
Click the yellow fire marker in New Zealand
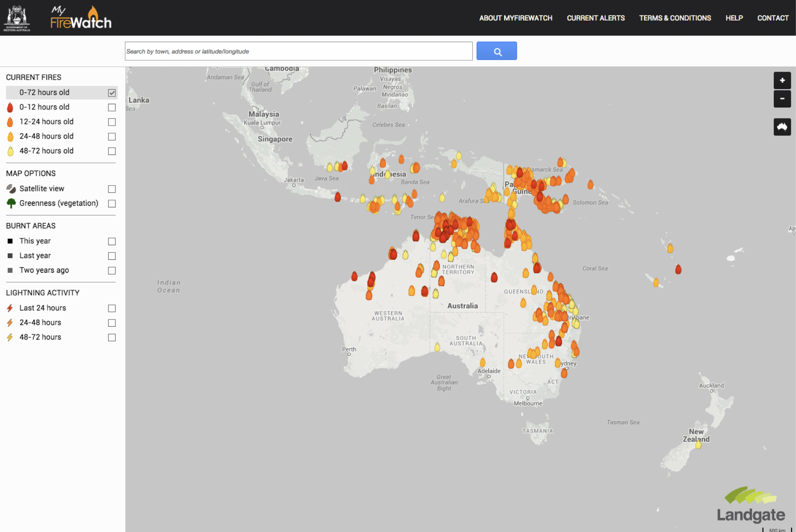click(698, 444)
